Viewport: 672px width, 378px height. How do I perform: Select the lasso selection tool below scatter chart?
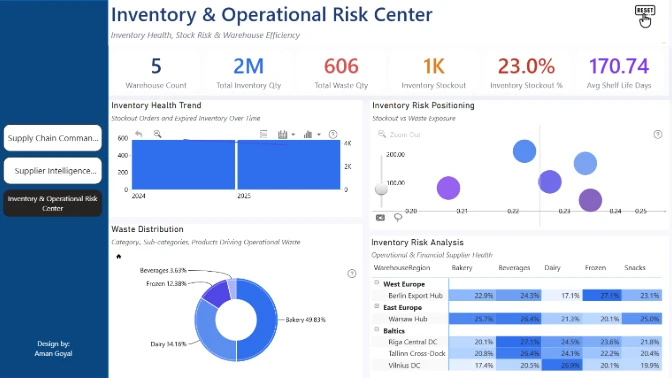tap(398, 218)
